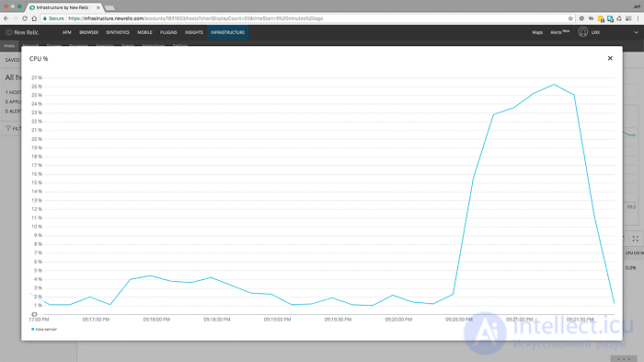This screenshot has height=362, width=644.
Task: Click the browser forward arrow
Action: [x=16, y=18]
